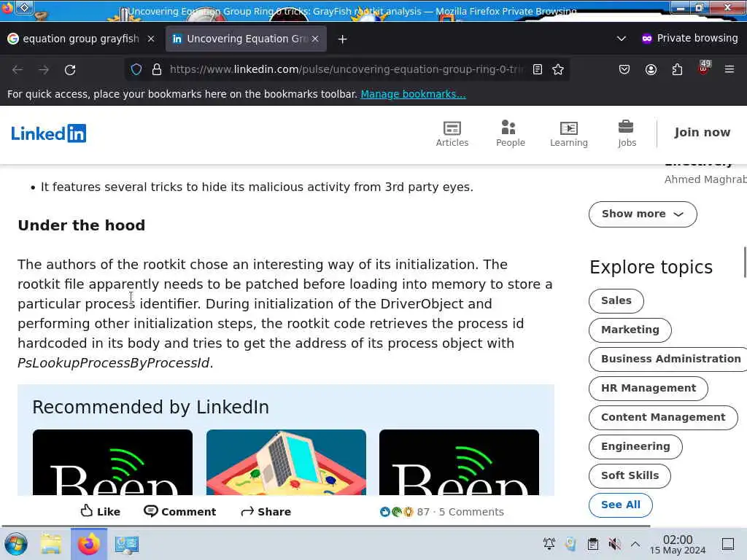This screenshot has width=747, height=560.
Task: Open the People nav item
Action: coord(510,134)
